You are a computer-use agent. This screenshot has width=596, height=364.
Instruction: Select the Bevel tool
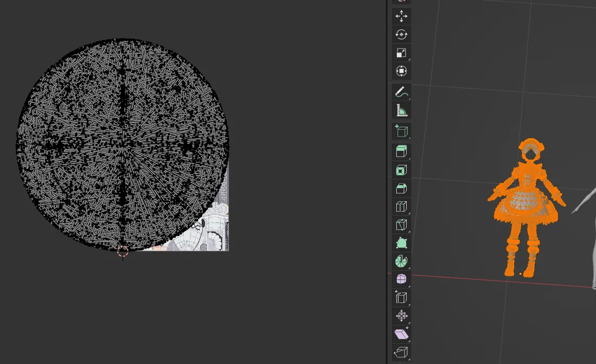pos(402,188)
